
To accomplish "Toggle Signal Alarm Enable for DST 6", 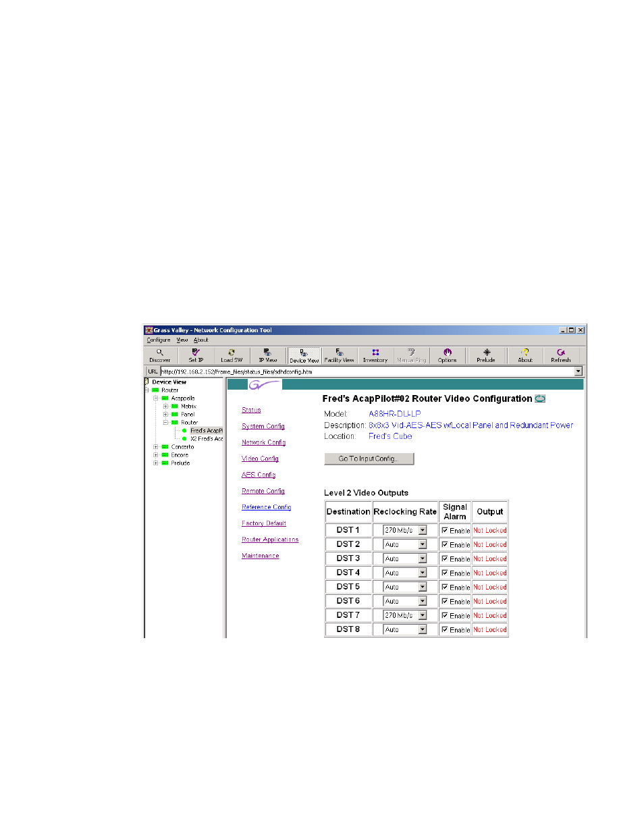I will point(445,601).
